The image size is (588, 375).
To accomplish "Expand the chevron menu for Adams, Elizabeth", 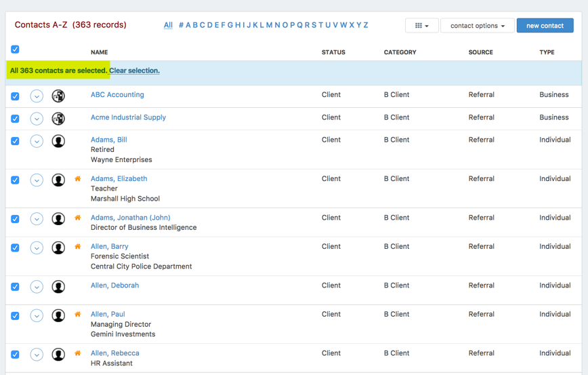I will coord(37,180).
